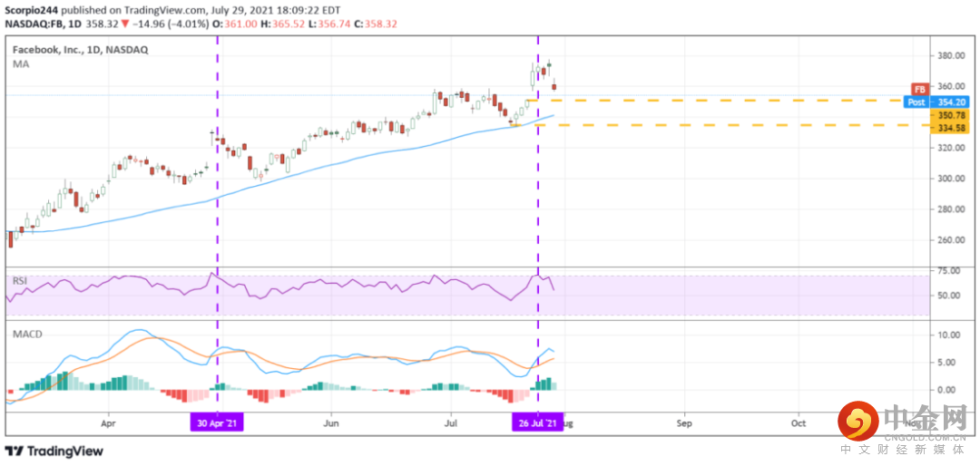Viewport: 980px width, 466px height.
Task: Select the orange 334.58 level label
Action: pyautogui.click(x=949, y=127)
